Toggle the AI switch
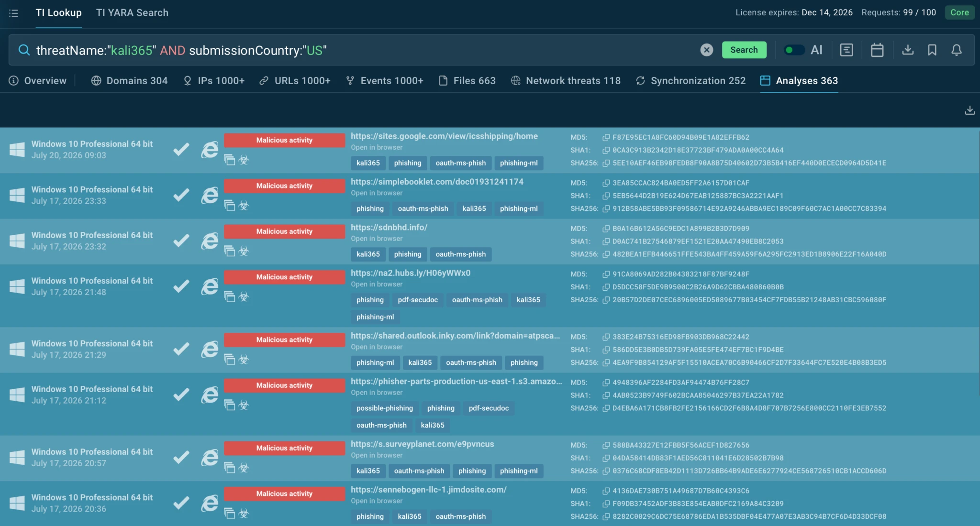 point(794,50)
